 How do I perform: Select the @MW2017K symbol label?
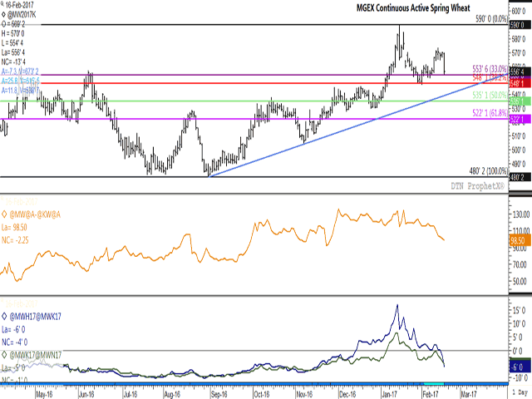click(x=27, y=14)
